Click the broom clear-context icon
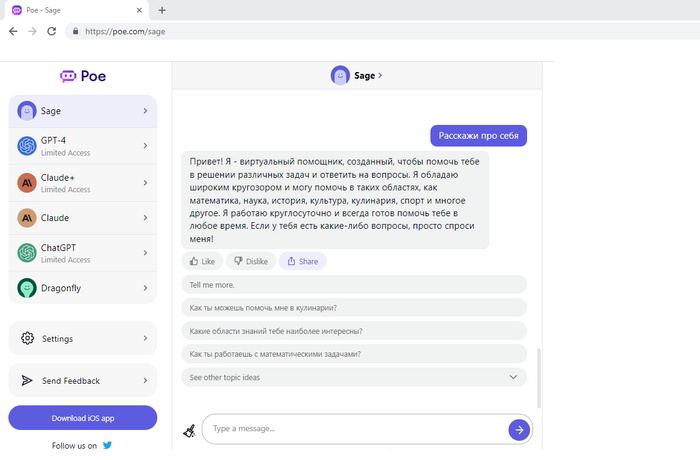 click(189, 431)
